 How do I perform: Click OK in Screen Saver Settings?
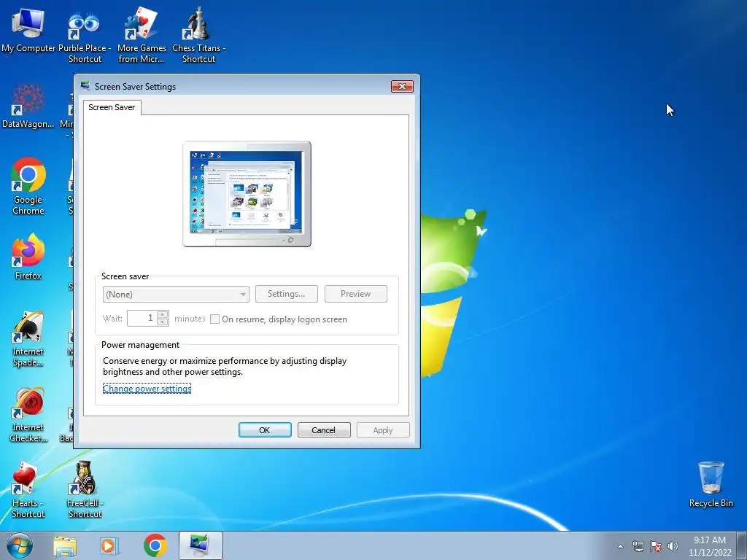[x=265, y=430]
